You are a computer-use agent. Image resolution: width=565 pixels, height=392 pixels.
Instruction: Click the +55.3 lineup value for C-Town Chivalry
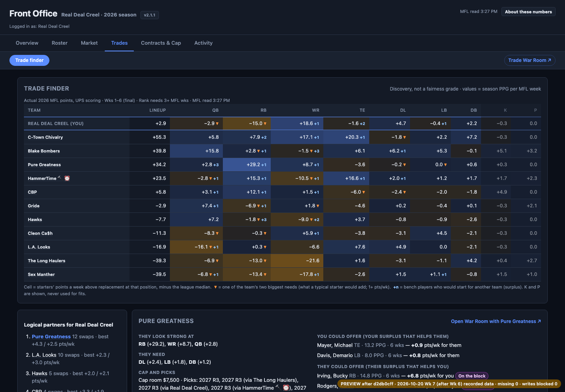[159, 137]
